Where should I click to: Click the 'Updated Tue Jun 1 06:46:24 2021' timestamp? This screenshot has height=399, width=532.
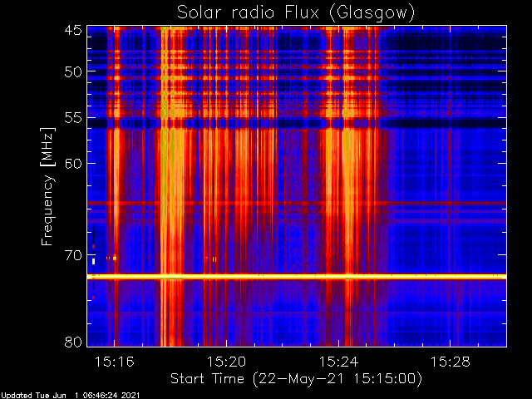pos(70,396)
